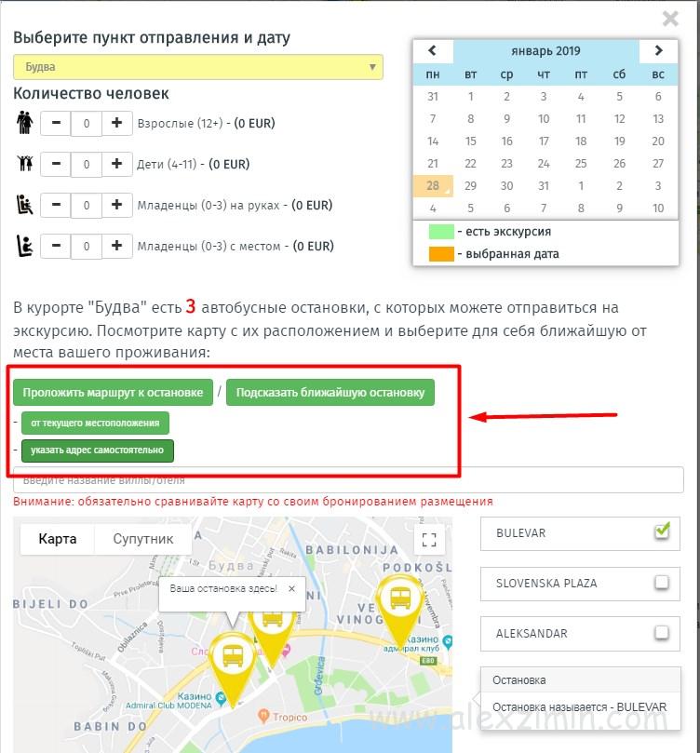Click the январь 2019 month header

(x=545, y=51)
